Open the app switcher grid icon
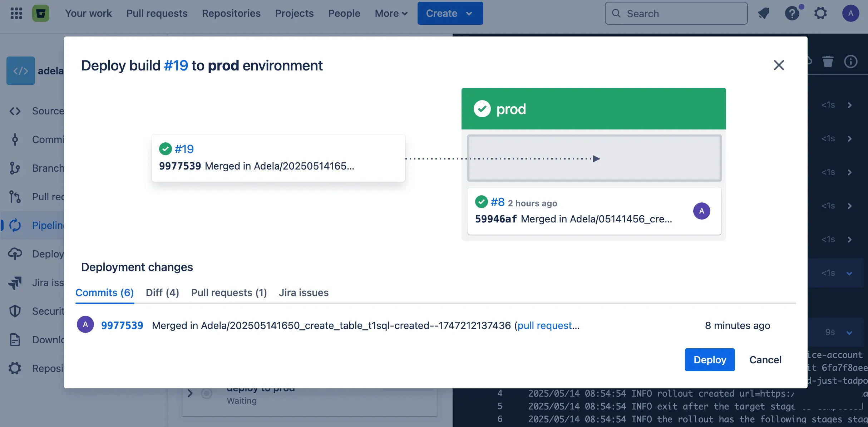Screen dimensions: 868x427 click(x=16, y=13)
